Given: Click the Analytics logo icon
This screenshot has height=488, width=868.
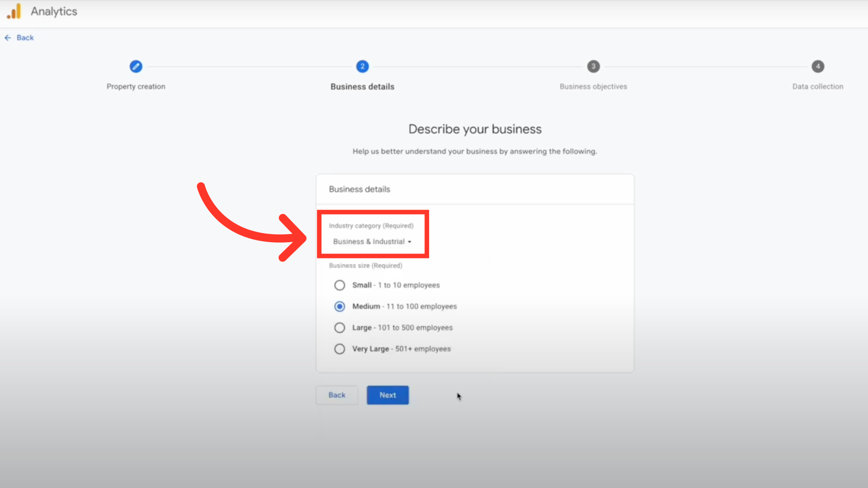Looking at the screenshot, I should tap(14, 11).
